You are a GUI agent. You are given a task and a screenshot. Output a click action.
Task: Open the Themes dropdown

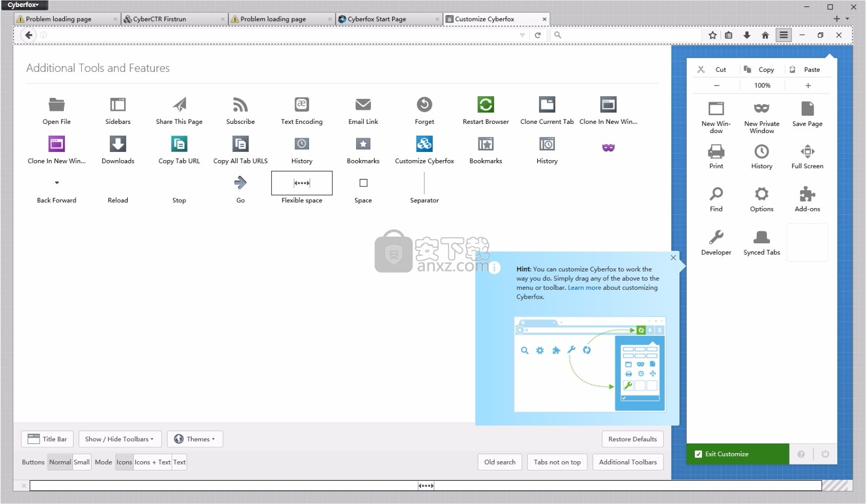coord(195,439)
